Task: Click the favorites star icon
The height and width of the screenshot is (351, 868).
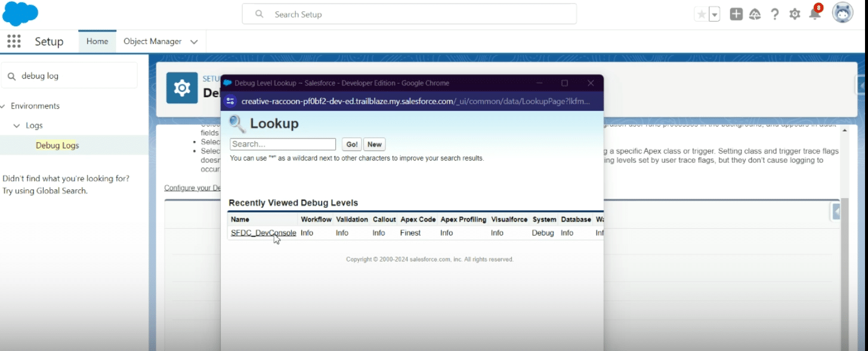Action: pos(701,14)
